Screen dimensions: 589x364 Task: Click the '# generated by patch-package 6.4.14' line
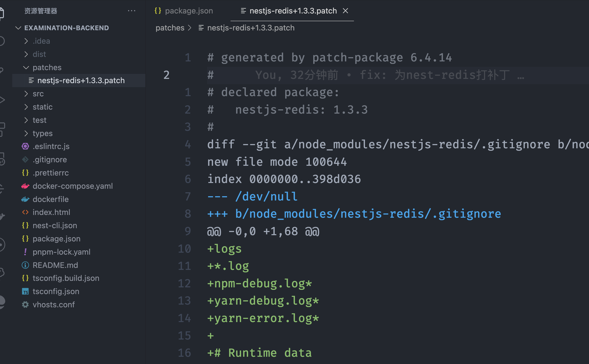tap(330, 58)
